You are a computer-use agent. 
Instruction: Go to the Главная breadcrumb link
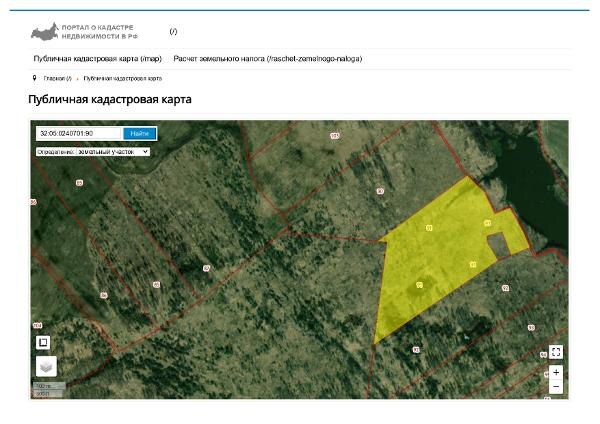coord(57,78)
